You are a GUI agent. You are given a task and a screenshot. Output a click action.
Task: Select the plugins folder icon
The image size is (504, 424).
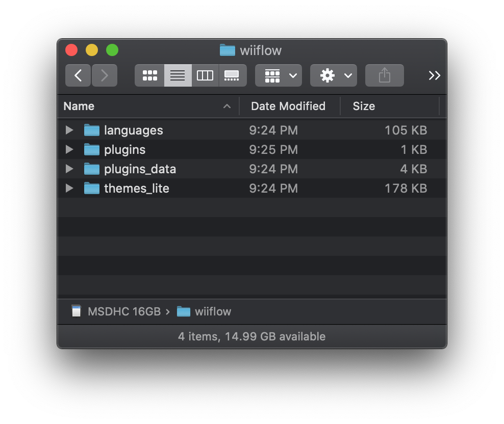point(92,149)
